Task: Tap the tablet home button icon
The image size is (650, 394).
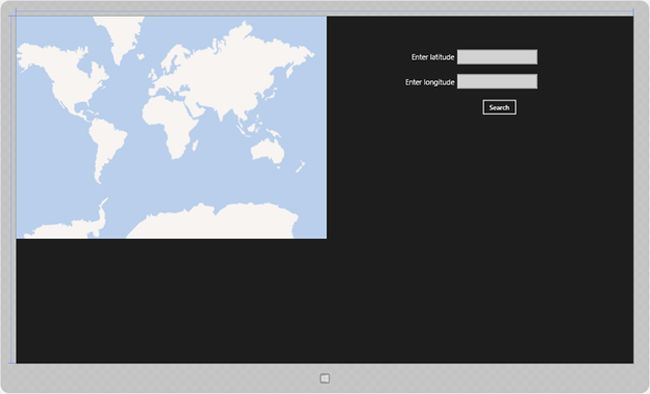Action: point(325,378)
